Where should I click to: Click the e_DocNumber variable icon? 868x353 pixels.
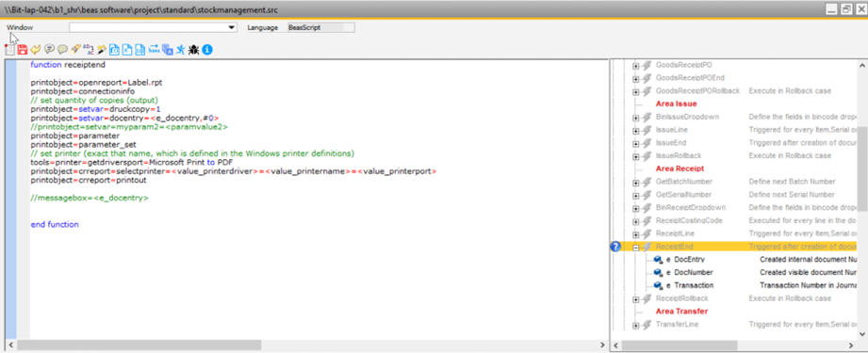click(658, 272)
